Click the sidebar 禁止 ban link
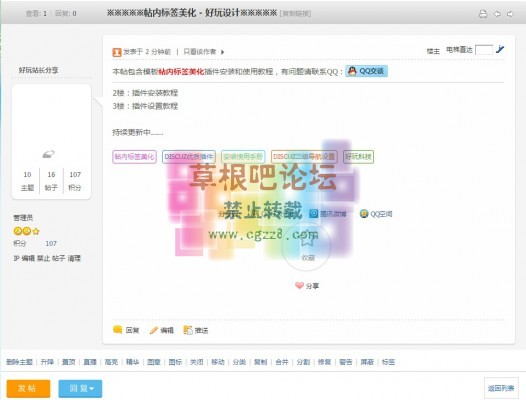The image size is (526, 400). pos(43,258)
